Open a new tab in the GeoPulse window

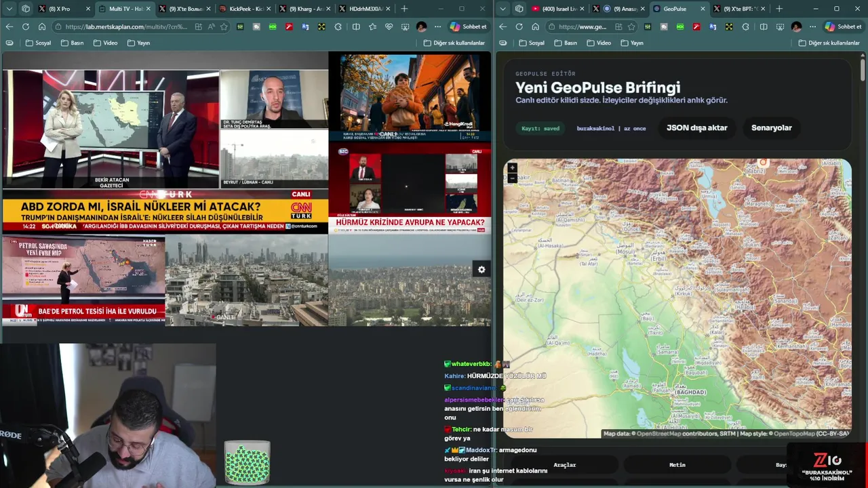(x=778, y=9)
